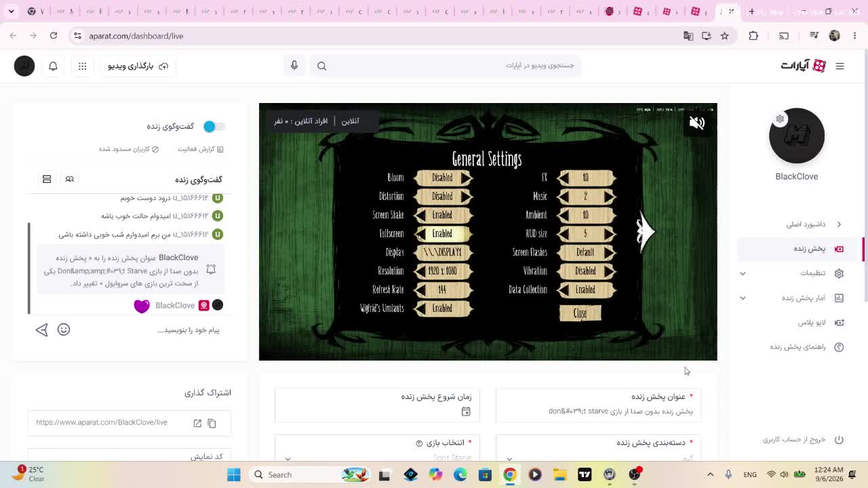868x488 pixels.
Task: Open share link in new tab icon
Action: point(197,423)
